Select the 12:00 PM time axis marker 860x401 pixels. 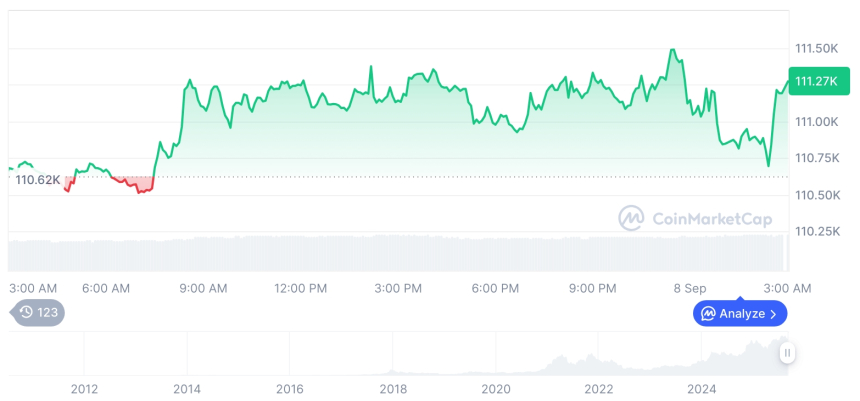[x=301, y=288]
